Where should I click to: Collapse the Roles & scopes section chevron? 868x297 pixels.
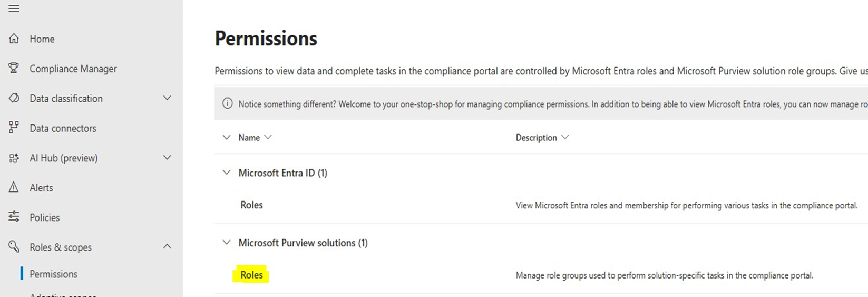(x=167, y=246)
